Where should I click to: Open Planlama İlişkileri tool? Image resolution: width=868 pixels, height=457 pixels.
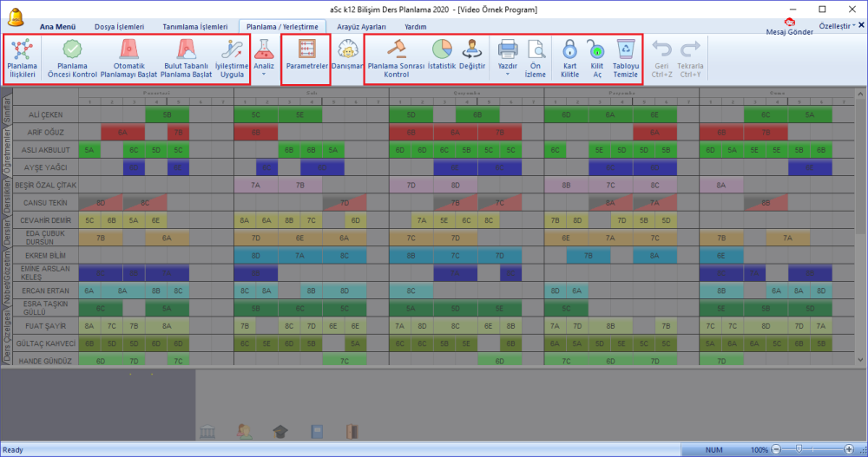pyautogui.click(x=23, y=59)
